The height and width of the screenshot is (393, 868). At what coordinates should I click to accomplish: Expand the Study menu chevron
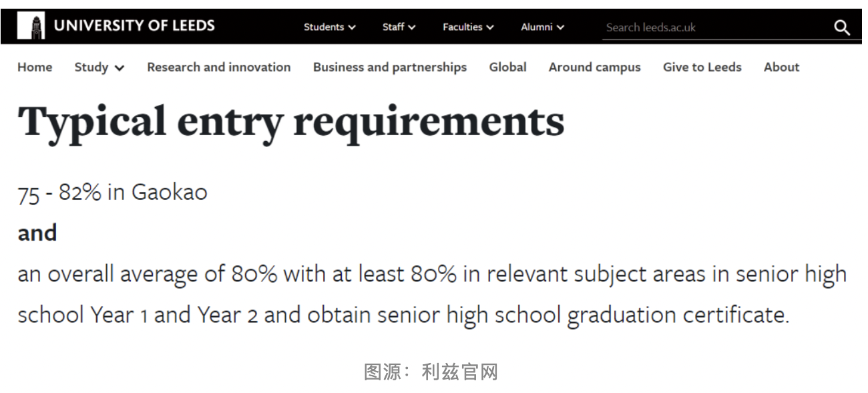pyautogui.click(x=120, y=68)
